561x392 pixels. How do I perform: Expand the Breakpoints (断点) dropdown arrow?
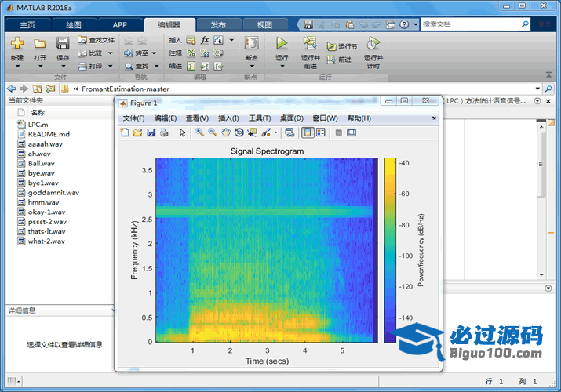pyautogui.click(x=252, y=66)
